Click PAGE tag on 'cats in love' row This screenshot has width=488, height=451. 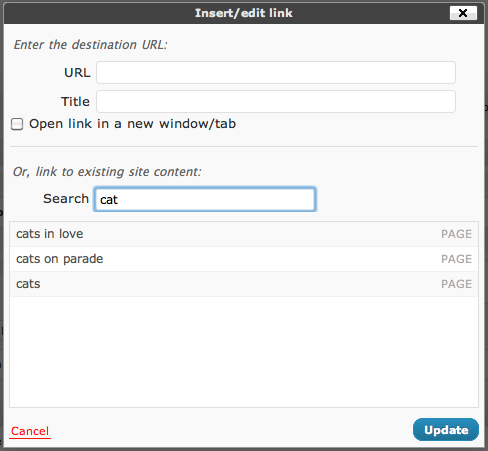click(456, 234)
